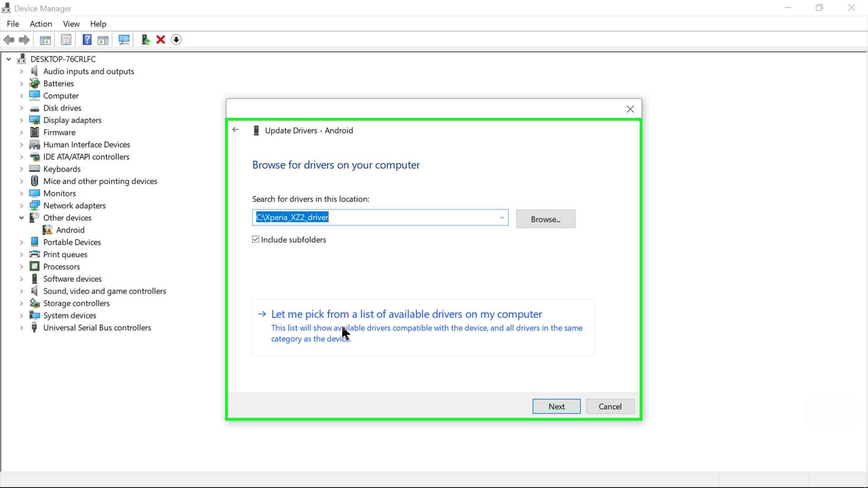This screenshot has height=488, width=868.
Task: Click the Batteries category icon
Action: tap(35, 83)
